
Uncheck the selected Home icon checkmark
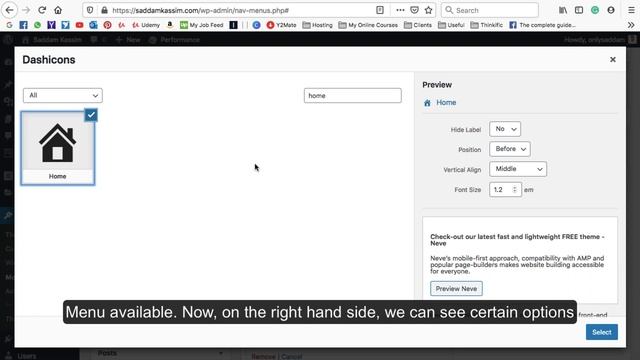coord(91,115)
